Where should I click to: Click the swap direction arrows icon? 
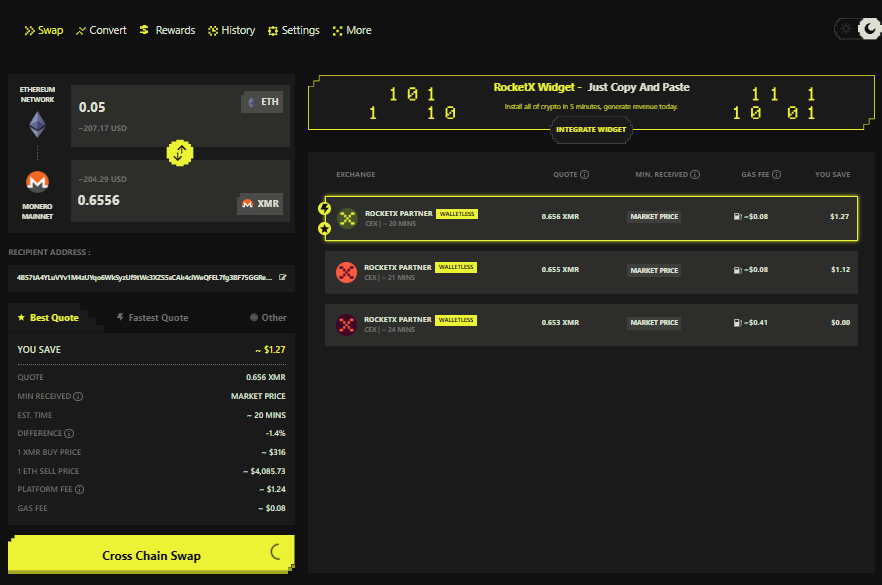click(x=179, y=153)
